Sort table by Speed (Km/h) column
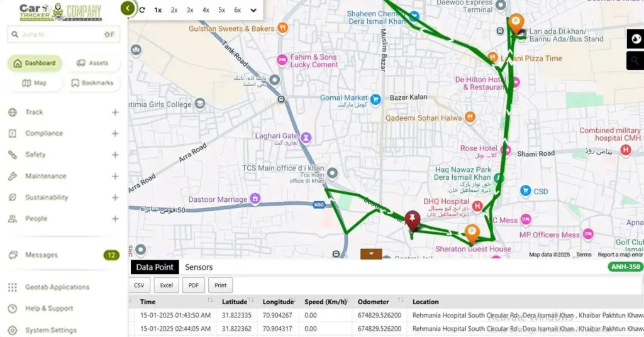 pos(326,302)
